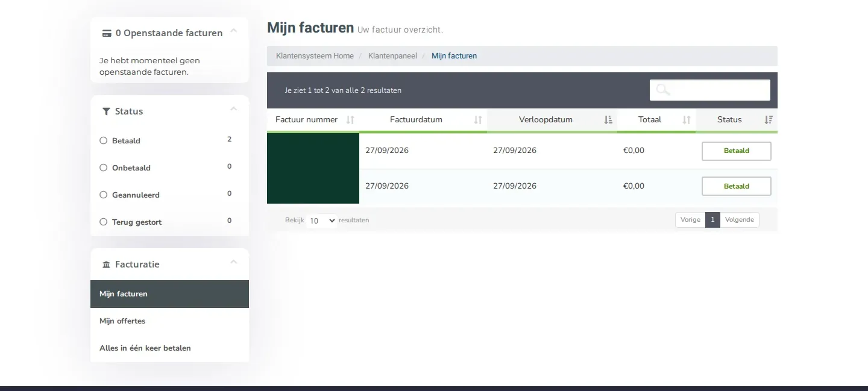The width and height of the screenshot is (868, 391).
Task: Click Betaald button in first invoice row
Action: pos(736,151)
